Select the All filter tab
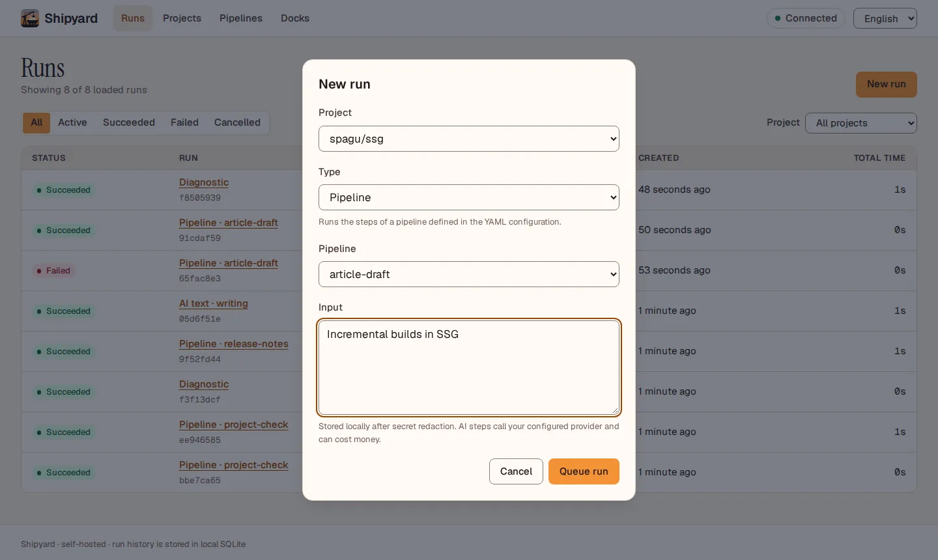The width and height of the screenshot is (938, 560). tap(36, 122)
